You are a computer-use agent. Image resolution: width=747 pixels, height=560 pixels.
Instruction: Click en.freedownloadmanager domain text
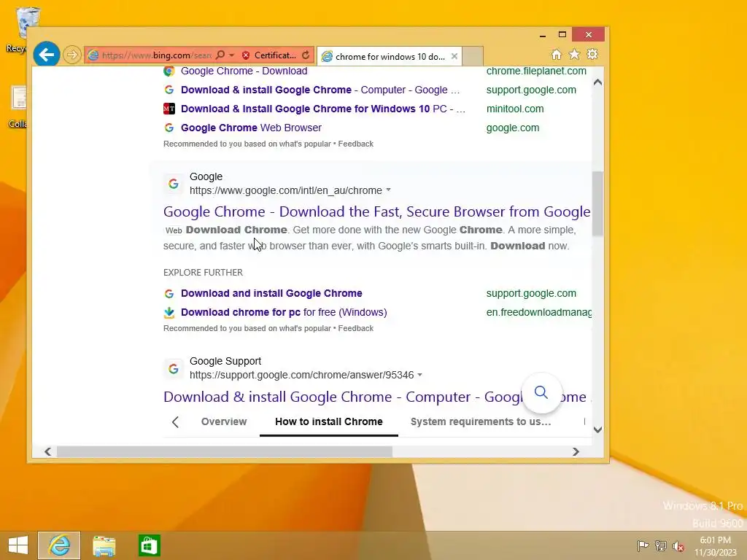coord(539,312)
